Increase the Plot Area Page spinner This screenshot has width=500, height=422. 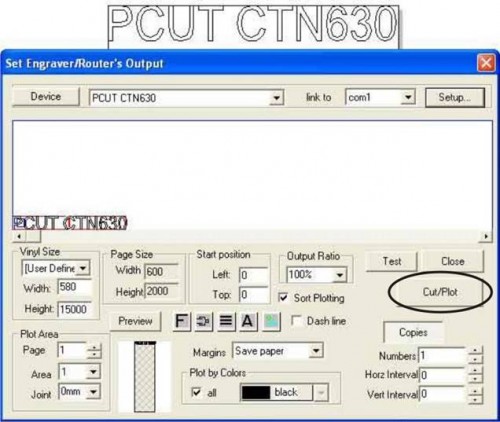tap(94, 347)
